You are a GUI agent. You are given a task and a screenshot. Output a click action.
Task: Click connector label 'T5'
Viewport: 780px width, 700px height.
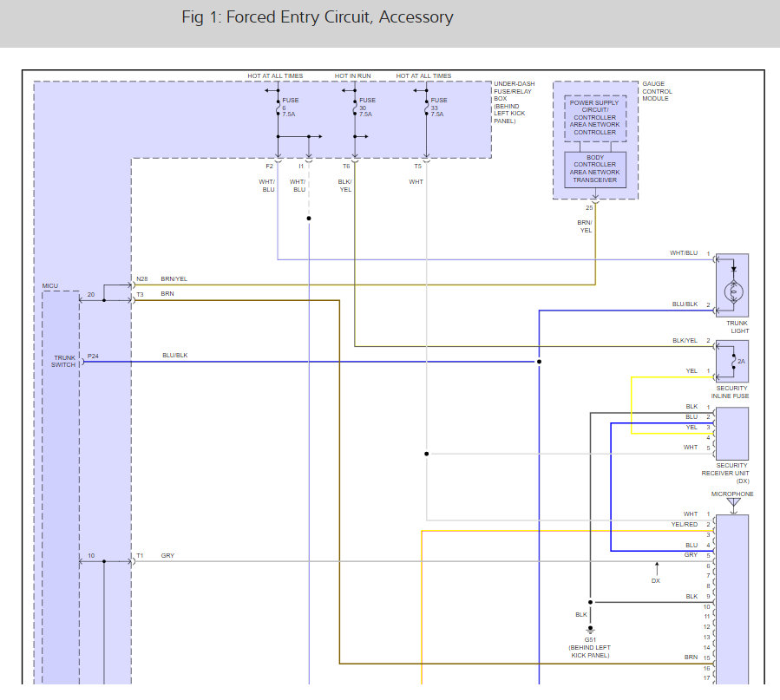[x=418, y=167]
